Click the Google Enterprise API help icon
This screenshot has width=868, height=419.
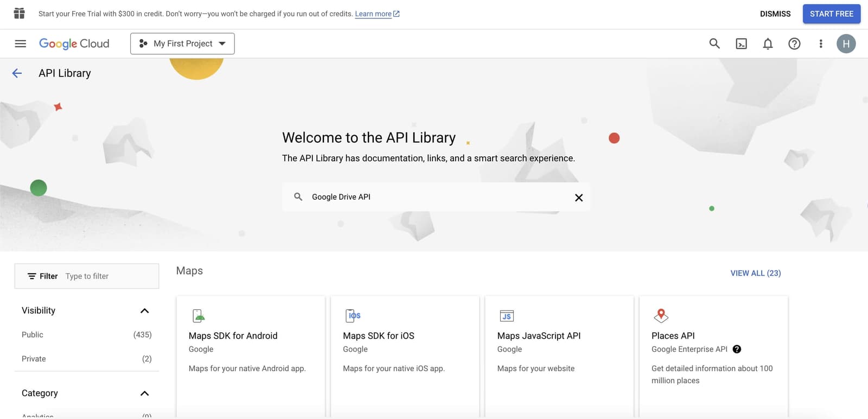(x=737, y=349)
